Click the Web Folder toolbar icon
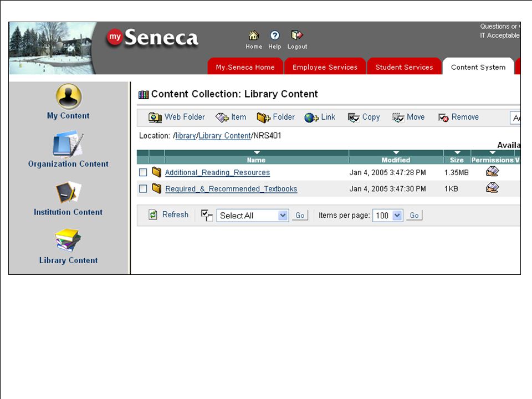The height and width of the screenshot is (399, 532). point(155,117)
